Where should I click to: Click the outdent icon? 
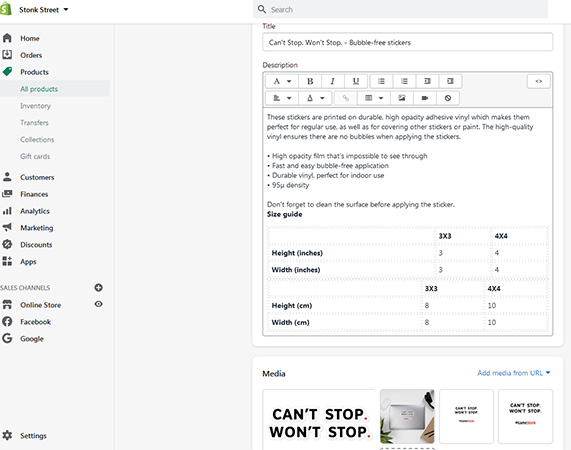(x=428, y=81)
